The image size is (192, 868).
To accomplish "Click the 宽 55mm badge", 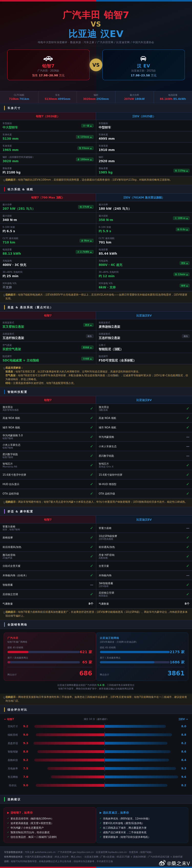I will coord(85,148).
